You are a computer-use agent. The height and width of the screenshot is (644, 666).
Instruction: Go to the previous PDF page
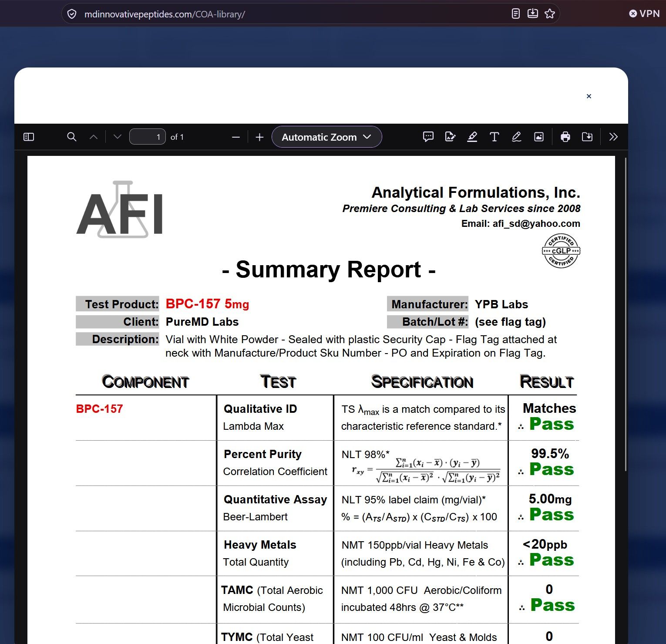pos(94,137)
